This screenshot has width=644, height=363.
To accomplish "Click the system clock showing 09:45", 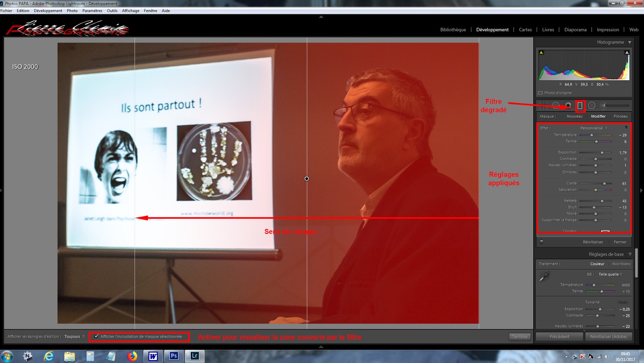I will click(625, 354).
